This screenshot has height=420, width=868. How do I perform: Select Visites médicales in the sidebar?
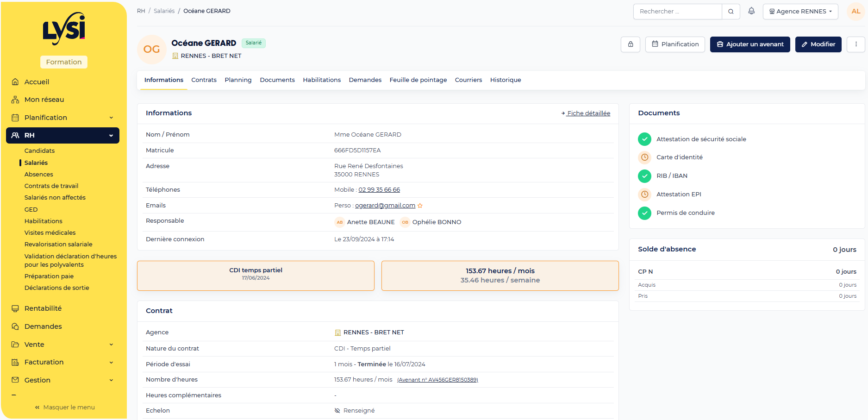50,233
